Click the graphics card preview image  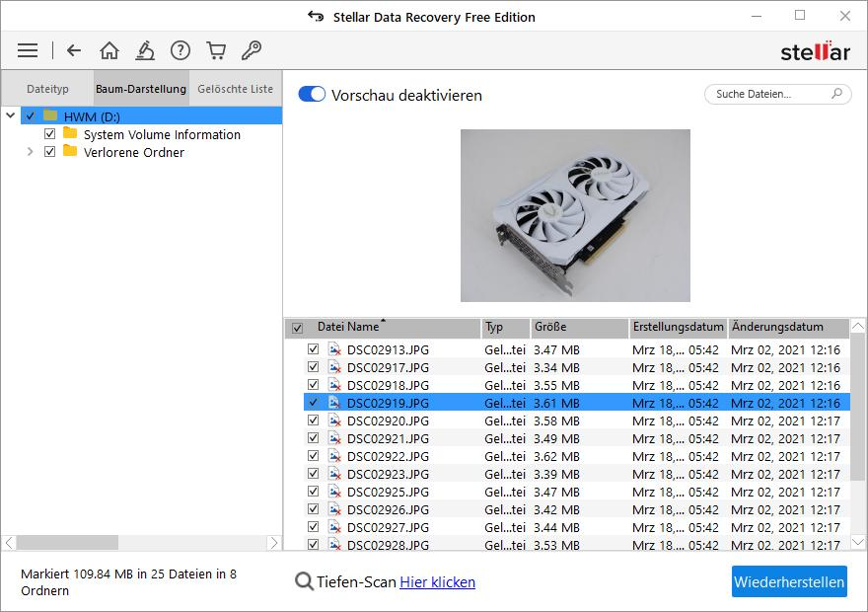click(x=575, y=215)
